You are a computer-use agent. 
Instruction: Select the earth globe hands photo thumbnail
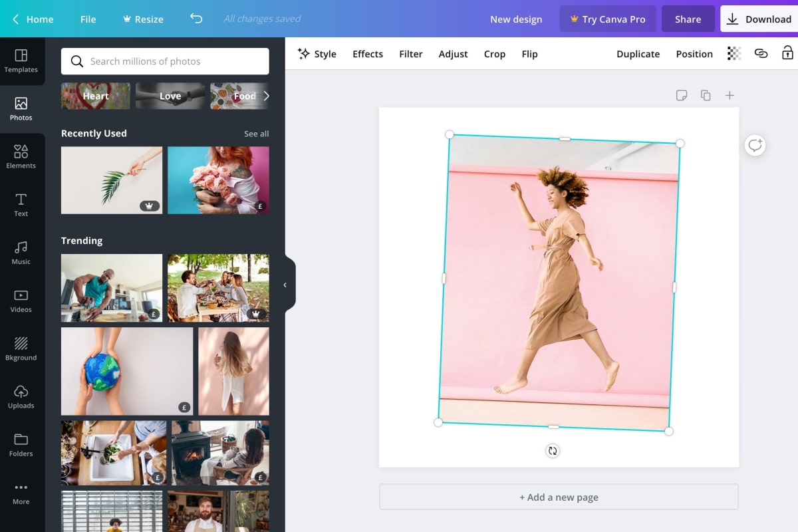127,371
